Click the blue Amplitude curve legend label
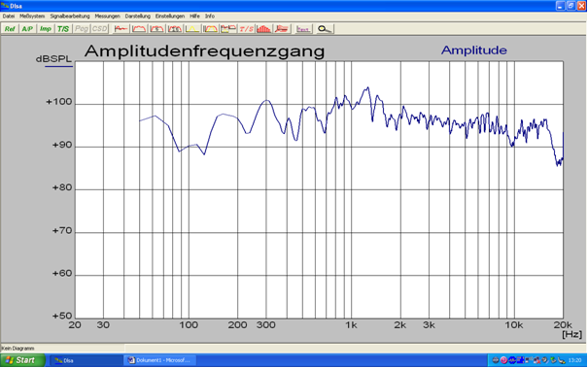588x368 pixels. 474,50
